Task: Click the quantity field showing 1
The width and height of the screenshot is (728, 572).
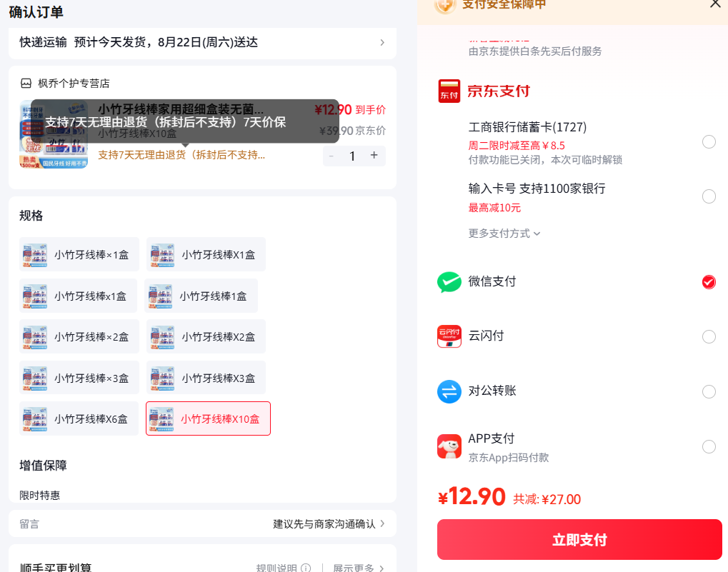Action: (x=352, y=156)
